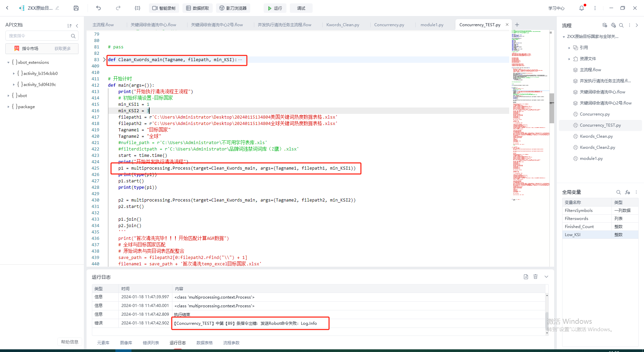Viewport: 644px width, 352px height.
Task: Click the undo arrow icon
Action: 98,8
